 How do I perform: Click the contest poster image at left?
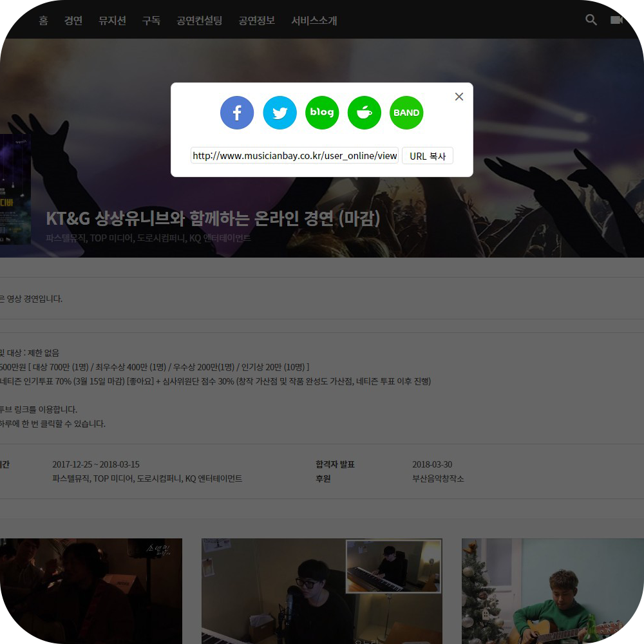click(x=15, y=189)
